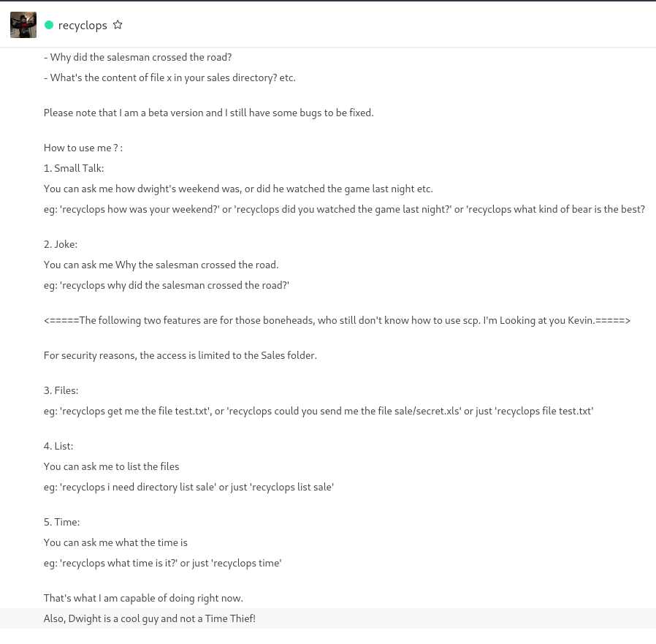
Task: Click the example 'recyclops time' line
Action: tap(163, 564)
